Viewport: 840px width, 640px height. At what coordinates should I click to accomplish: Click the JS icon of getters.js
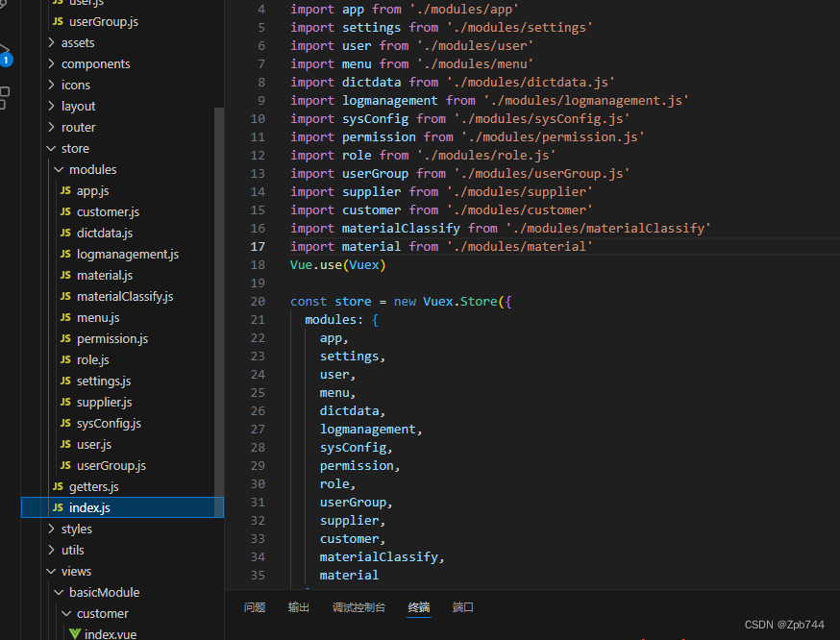(x=58, y=487)
